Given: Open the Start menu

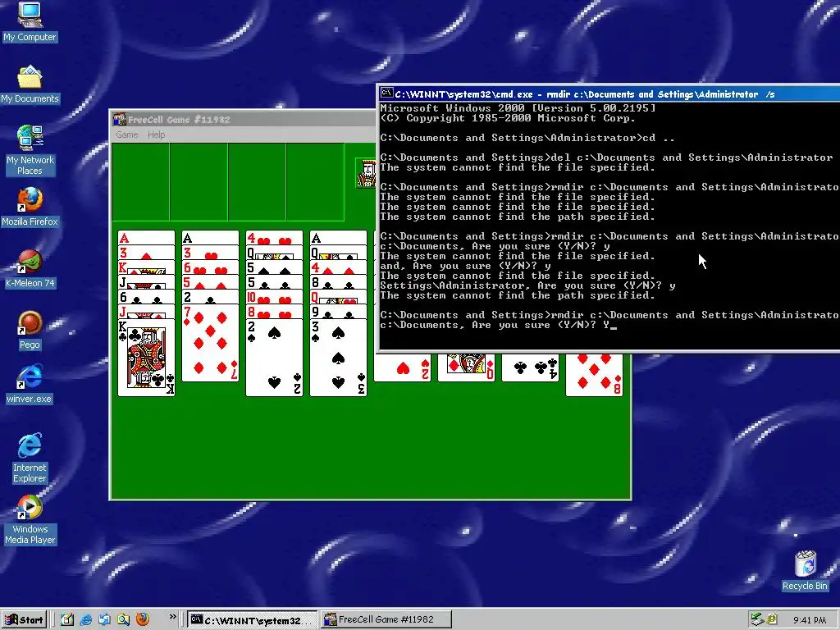Looking at the screenshot, I should pos(24,620).
